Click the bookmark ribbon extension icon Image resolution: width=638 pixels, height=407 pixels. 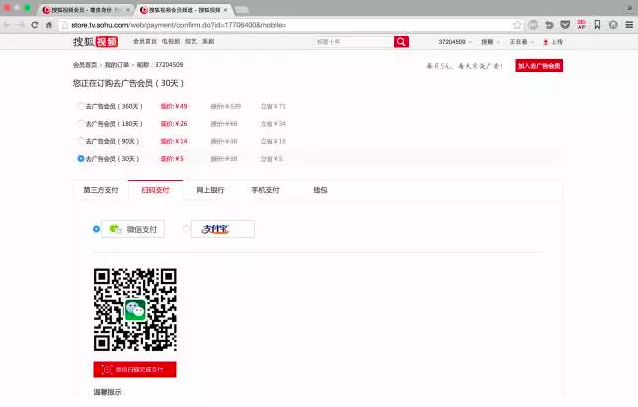(597, 25)
